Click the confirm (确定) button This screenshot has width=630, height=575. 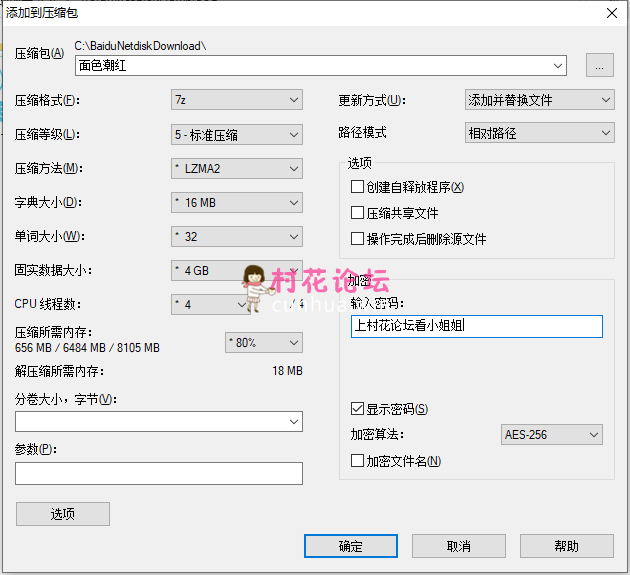click(351, 546)
